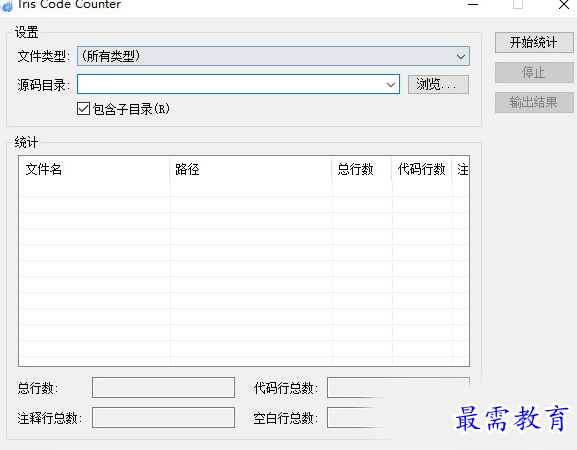Click the 文件类型: label

(x=43, y=56)
